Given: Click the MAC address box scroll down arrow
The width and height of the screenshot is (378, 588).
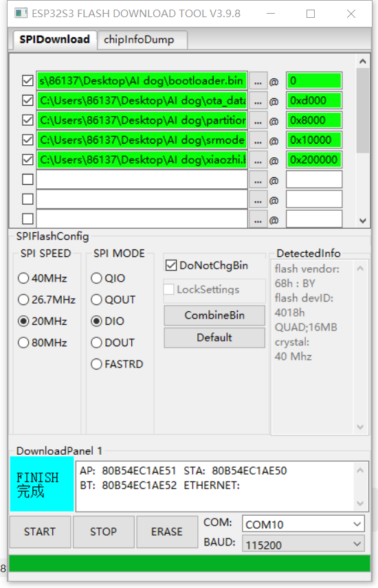Looking at the screenshot, I should coord(360,504).
